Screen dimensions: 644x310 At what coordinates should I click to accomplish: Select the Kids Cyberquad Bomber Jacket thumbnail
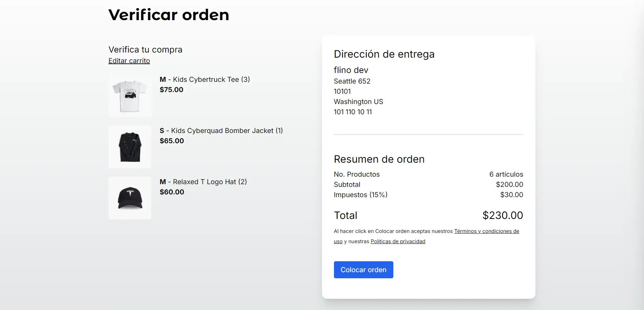tap(130, 147)
